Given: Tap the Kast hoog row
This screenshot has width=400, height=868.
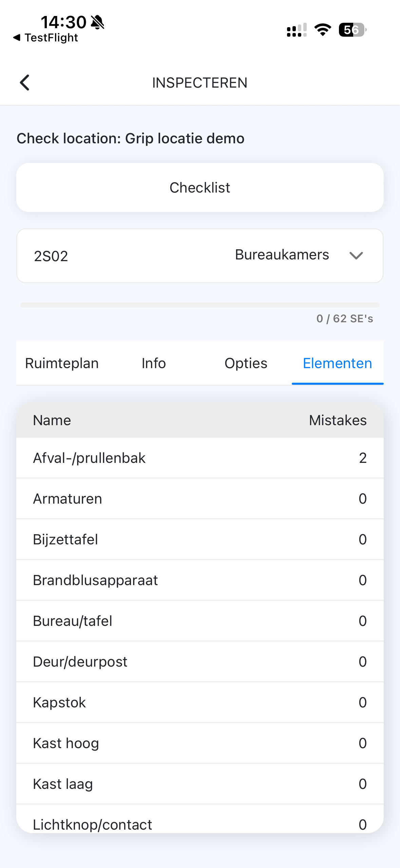Looking at the screenshot, I should 200,743.
